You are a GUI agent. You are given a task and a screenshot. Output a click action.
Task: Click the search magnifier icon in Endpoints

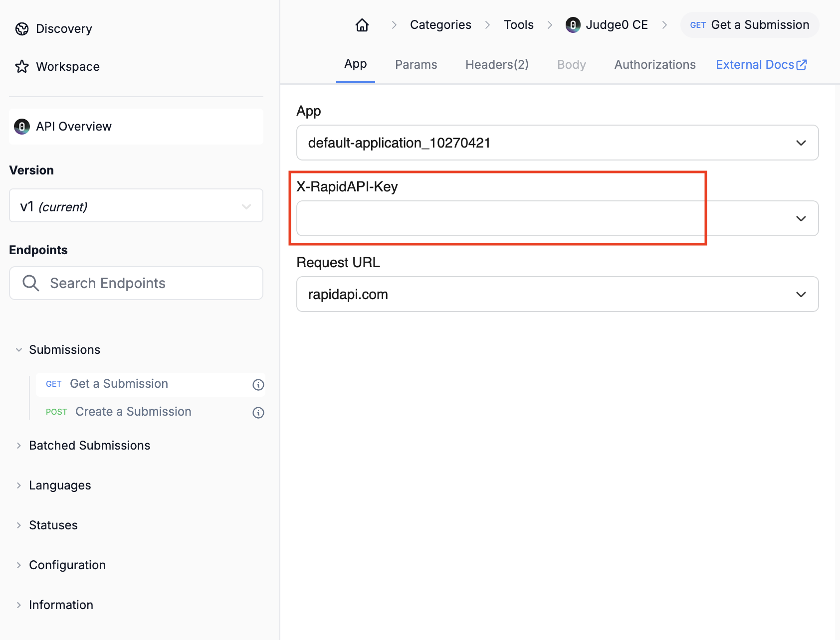[x=31, y=283]
